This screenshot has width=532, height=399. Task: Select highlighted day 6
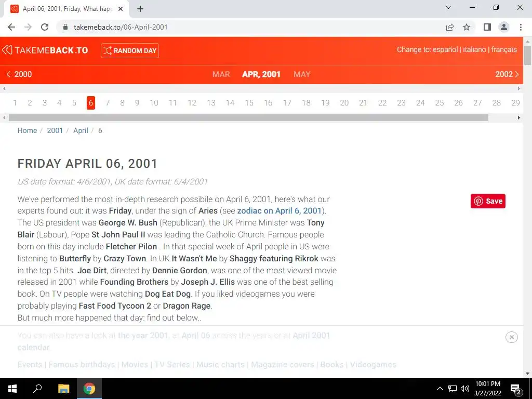[x=90, y=103]
